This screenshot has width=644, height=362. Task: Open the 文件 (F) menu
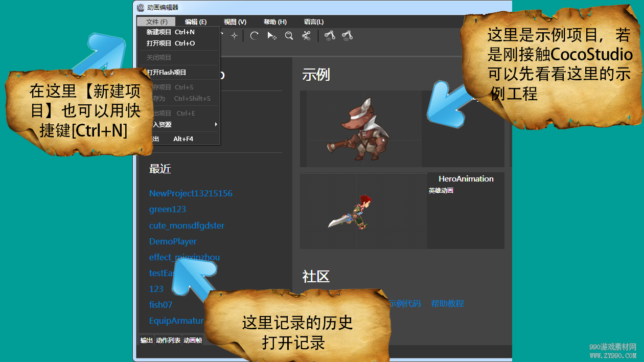[x=156, y=21]
